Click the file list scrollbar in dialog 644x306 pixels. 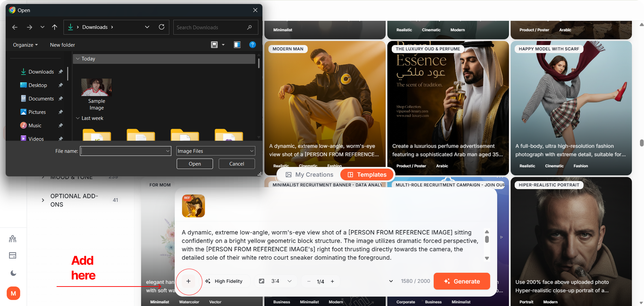click(x=259, y=63)
